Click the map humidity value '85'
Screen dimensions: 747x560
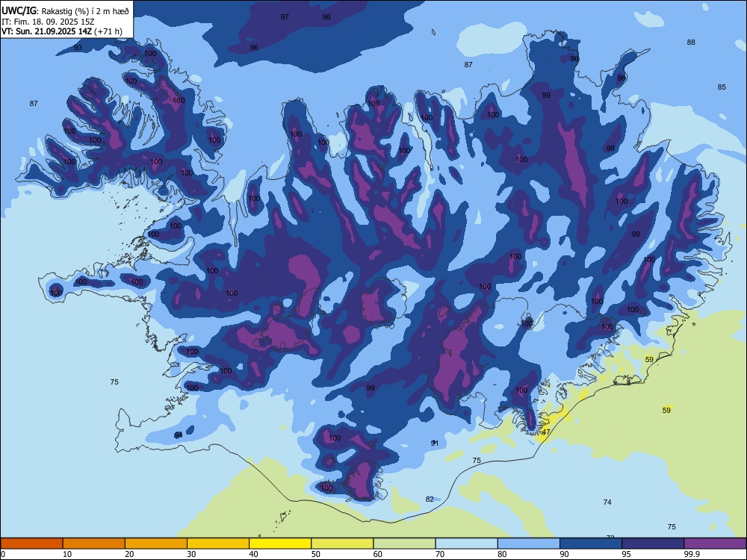coord(722,87)
